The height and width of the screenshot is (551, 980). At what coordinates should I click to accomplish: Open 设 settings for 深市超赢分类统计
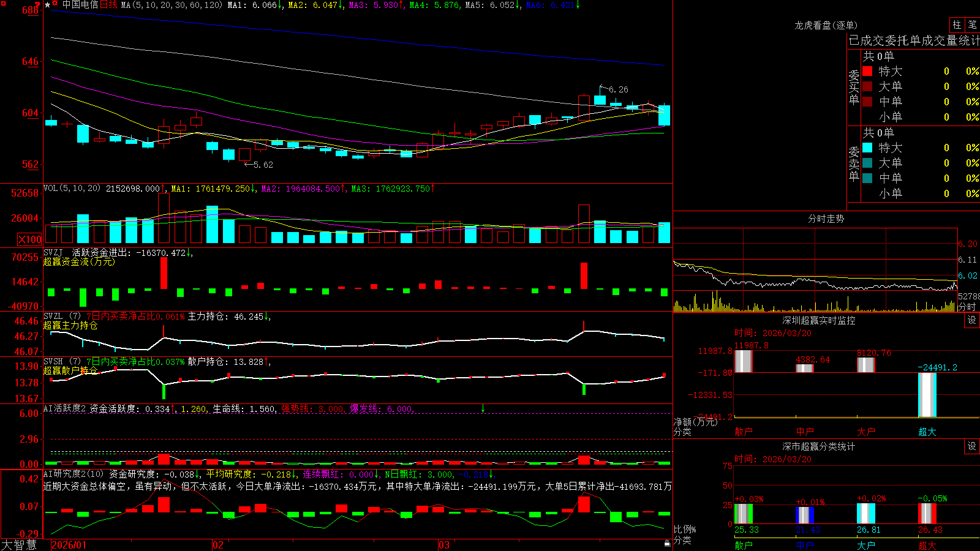pos(972,446)
